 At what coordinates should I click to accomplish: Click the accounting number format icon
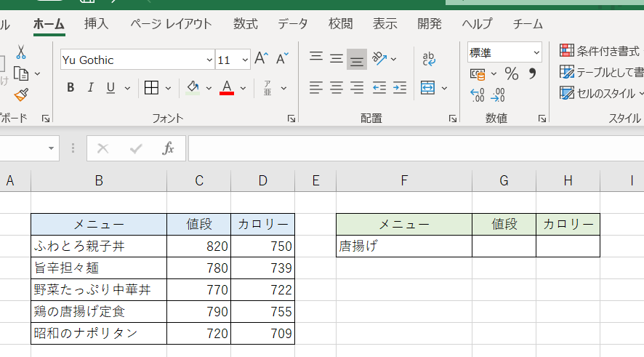(478, 74)
